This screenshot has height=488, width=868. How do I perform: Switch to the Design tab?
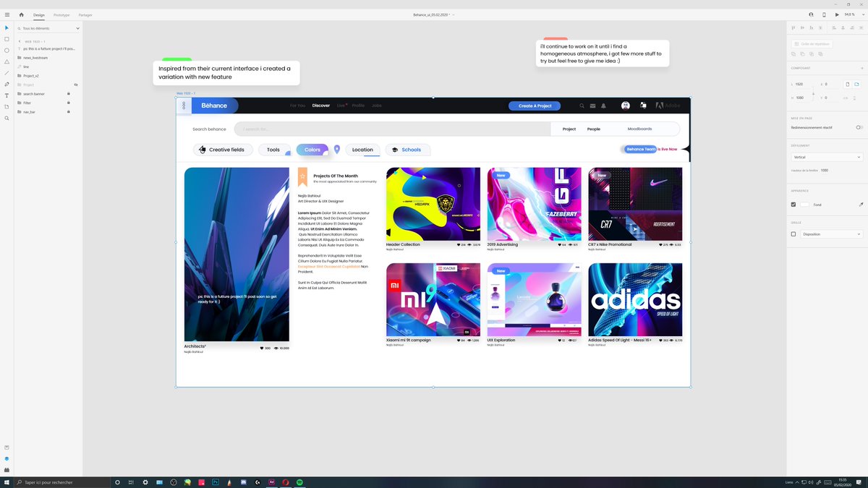click(39, 14)
